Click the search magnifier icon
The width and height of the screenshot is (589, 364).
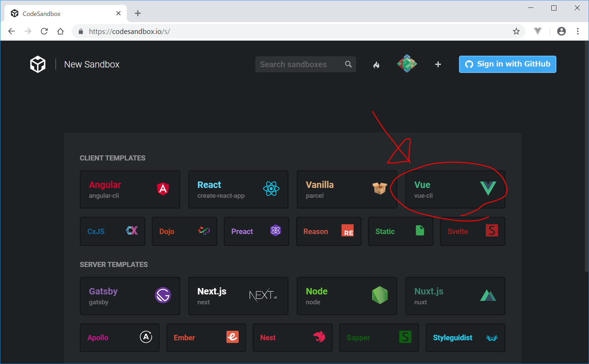pos(348,64)
